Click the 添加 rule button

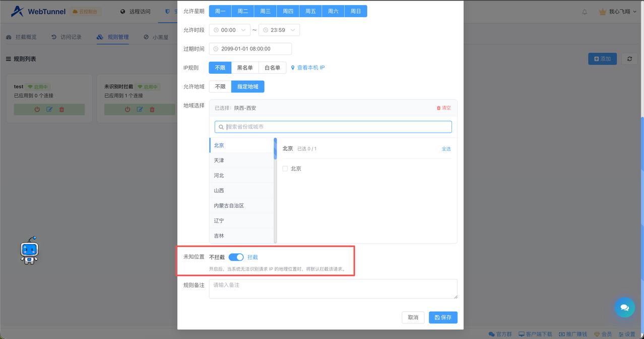coord(602,59)
